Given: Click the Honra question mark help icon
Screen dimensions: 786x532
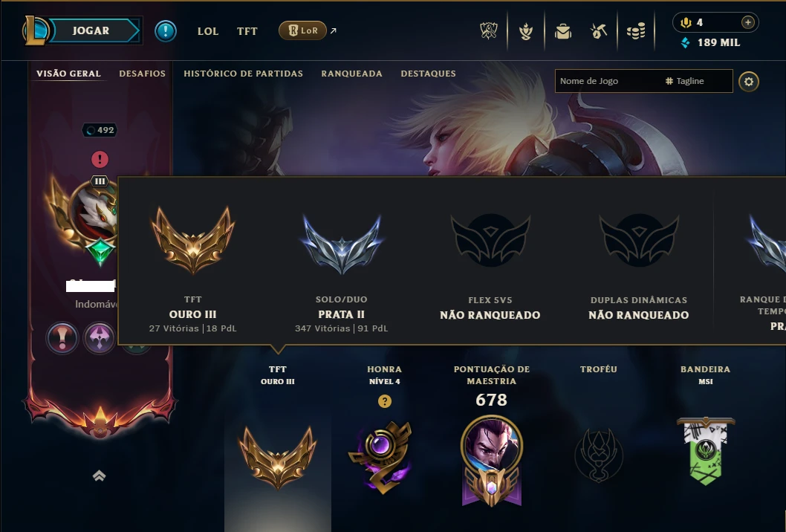Looking at the screenshot, I should tap(385, 401).
